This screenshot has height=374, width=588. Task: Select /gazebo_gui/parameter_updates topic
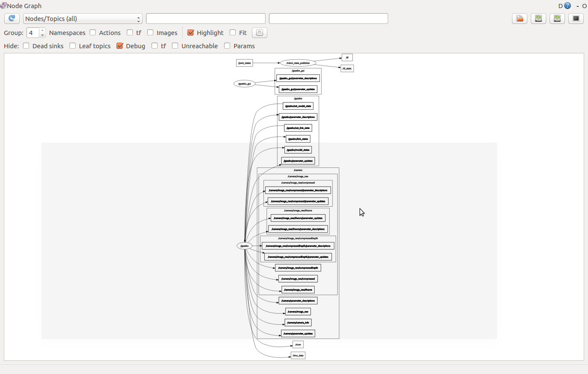298,89
